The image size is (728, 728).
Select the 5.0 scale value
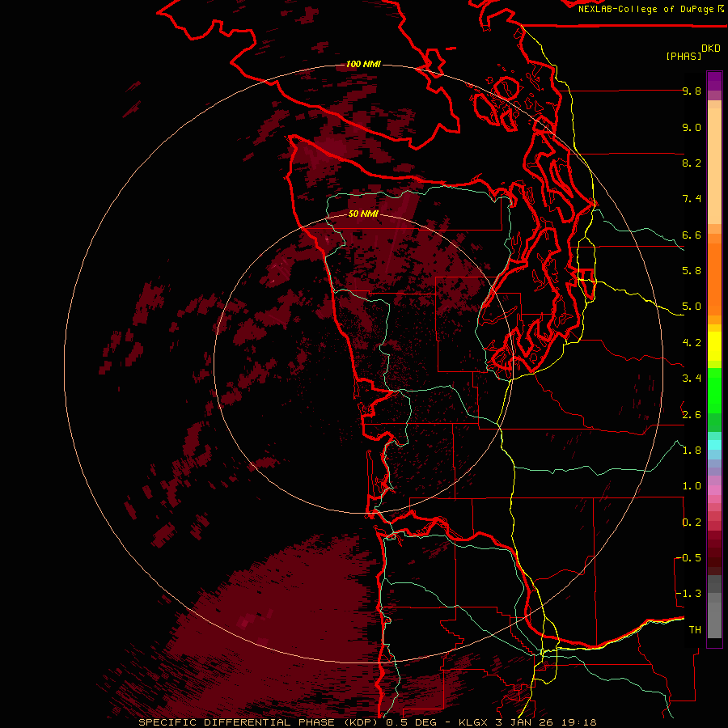(x=692, y=307)
